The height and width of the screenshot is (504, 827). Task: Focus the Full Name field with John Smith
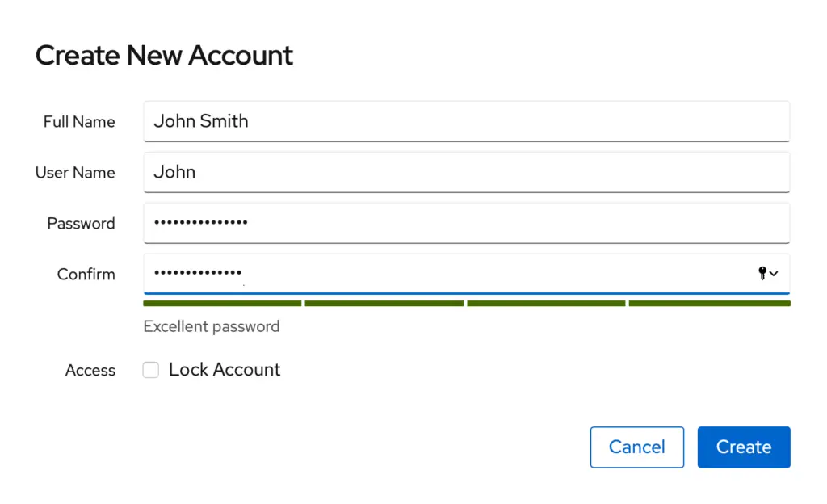466,121
